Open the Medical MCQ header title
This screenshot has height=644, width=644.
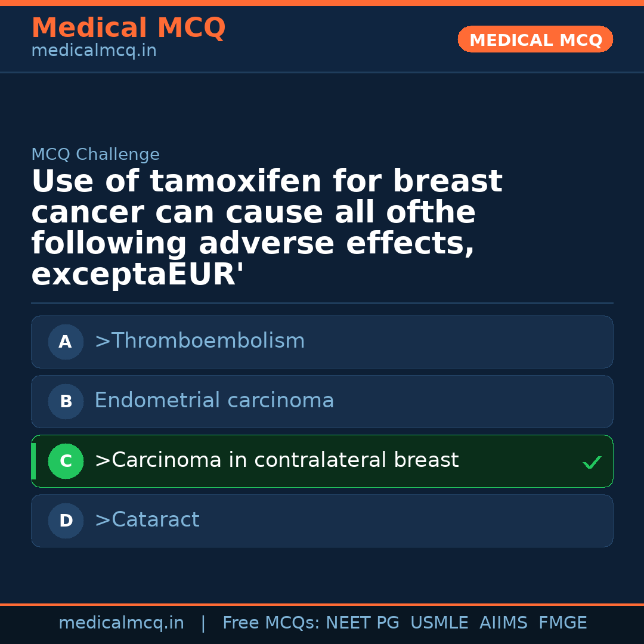pos(128,28)
